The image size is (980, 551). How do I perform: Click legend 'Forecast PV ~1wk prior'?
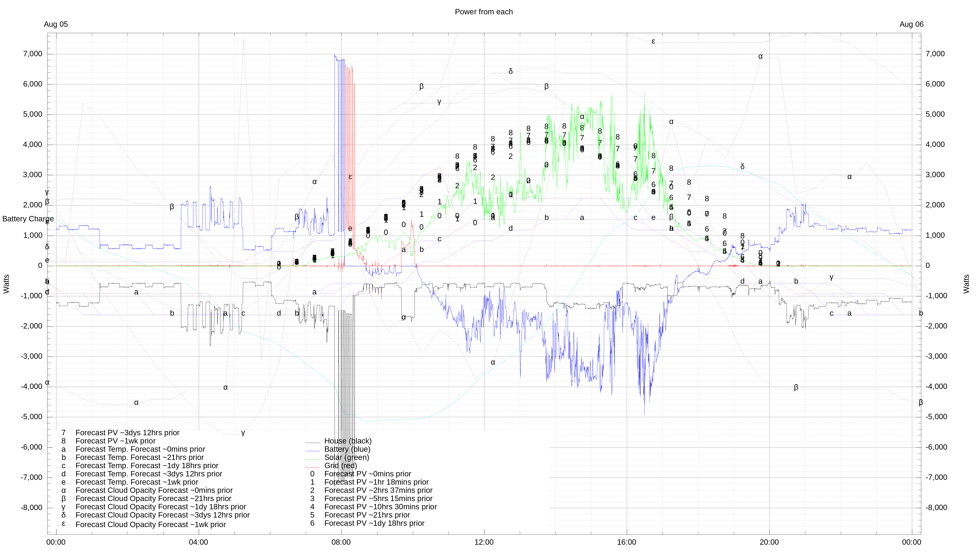116,441
